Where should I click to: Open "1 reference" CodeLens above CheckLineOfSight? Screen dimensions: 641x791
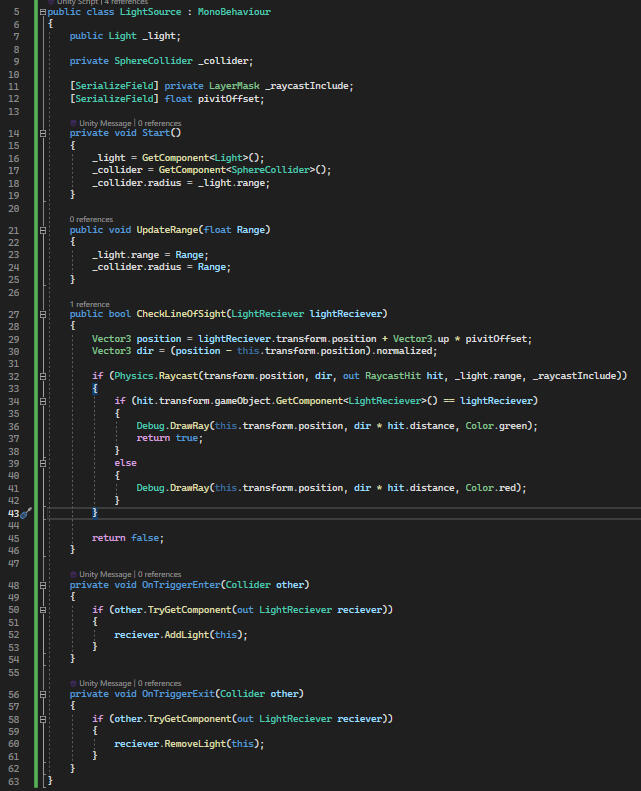coord(90,303)
